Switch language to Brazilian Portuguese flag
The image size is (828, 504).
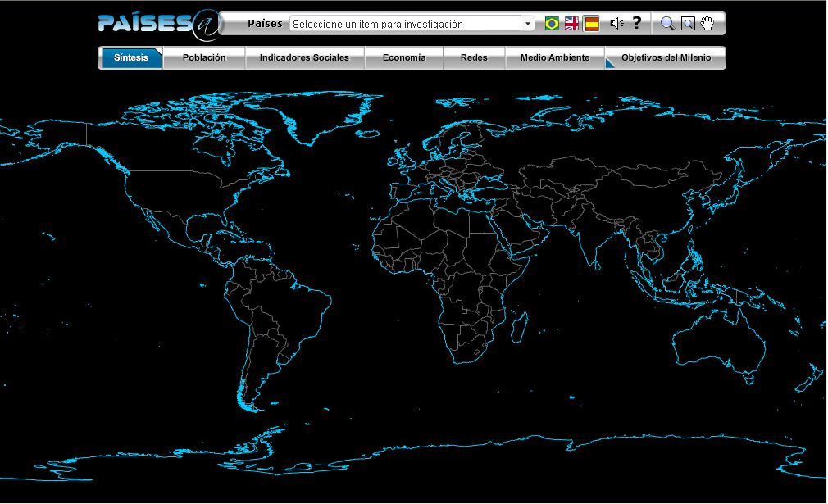(552, 24)
